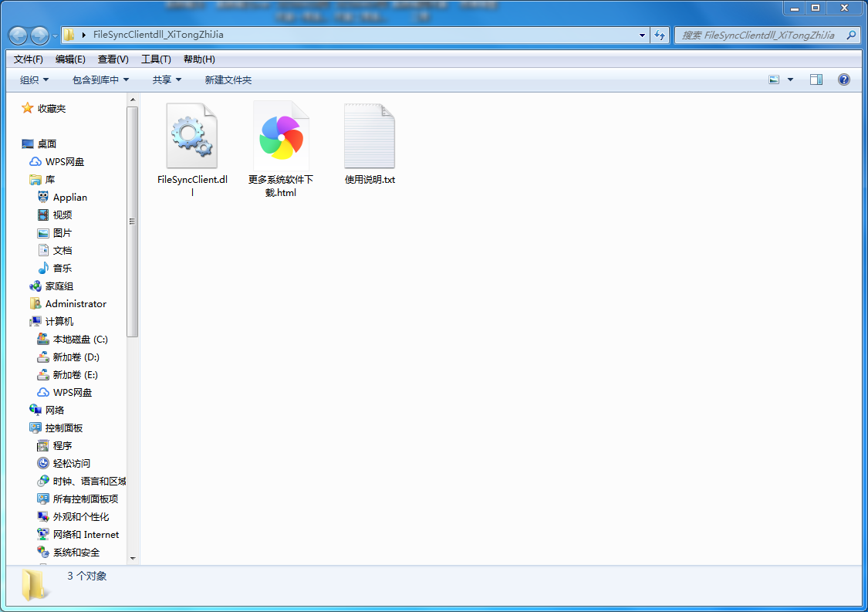The image size is (868, 612).
Task: Toggle the preview pane button
Action: tap(816, 79)
